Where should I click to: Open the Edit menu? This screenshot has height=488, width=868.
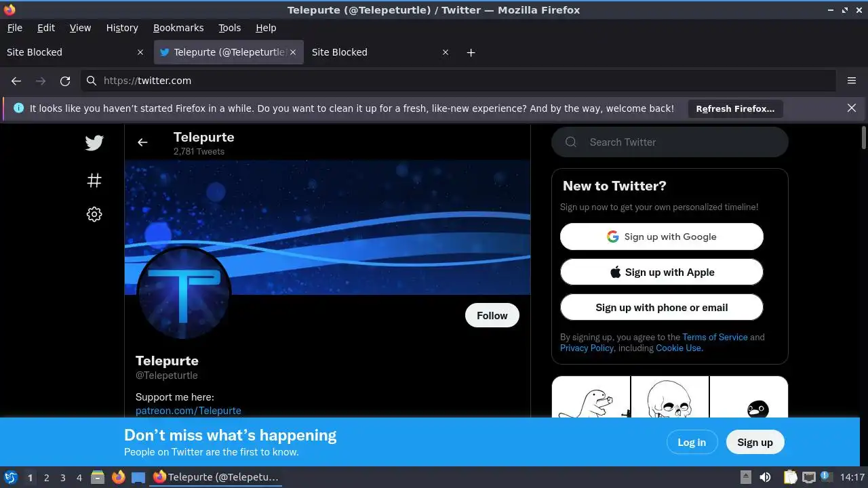tap(46, 28)
